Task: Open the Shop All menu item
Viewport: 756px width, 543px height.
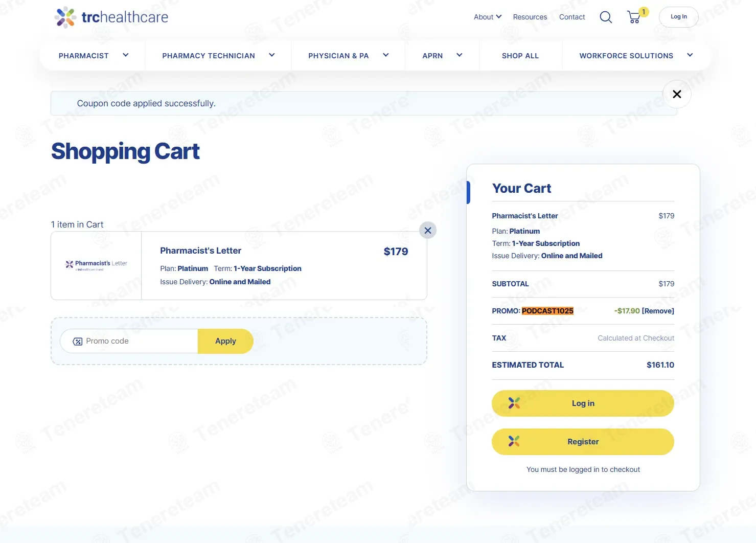Action: click(x=520, y=56)
